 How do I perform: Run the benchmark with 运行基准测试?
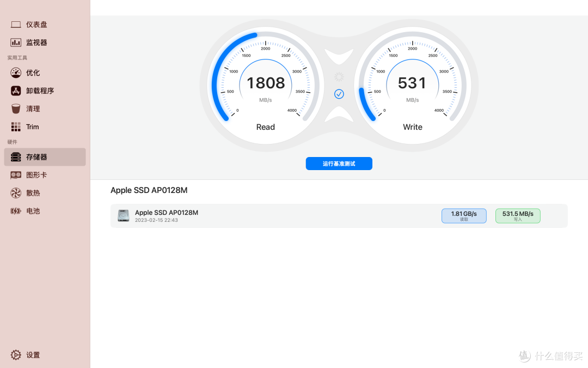pyautogui.click(x=339, y=164)
